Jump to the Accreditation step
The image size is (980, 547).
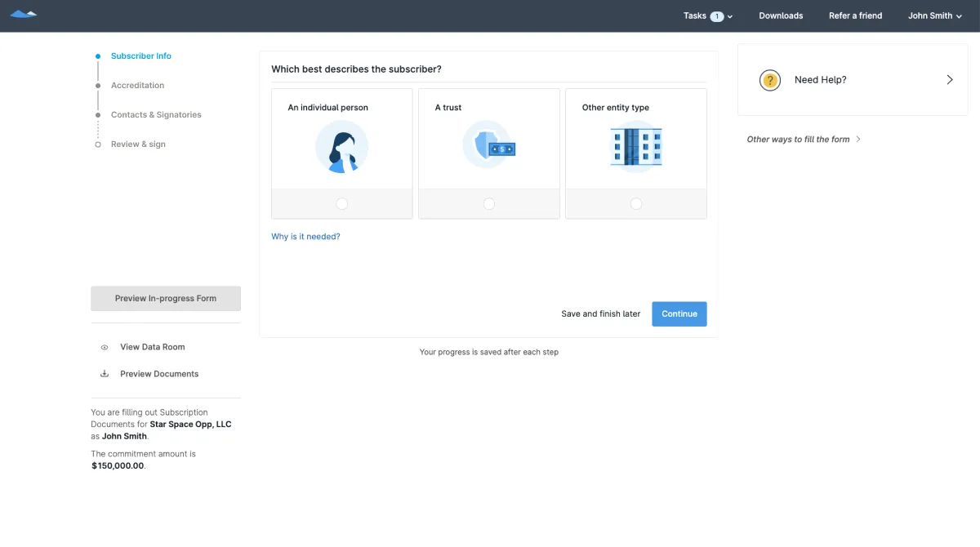click(137, 86)
